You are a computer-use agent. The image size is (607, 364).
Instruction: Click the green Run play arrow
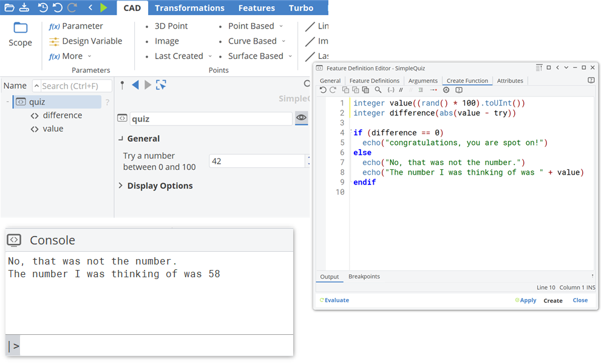[x=104, y=8]
